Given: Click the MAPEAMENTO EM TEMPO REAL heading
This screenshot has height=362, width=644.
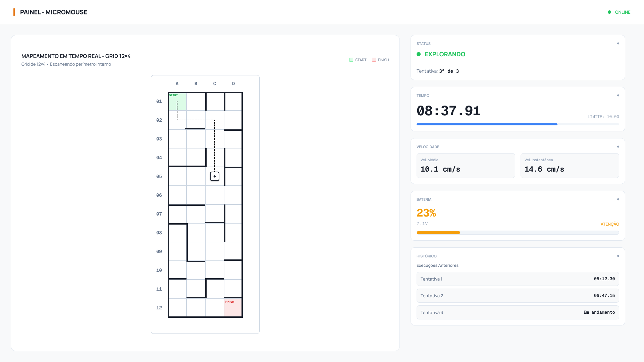Looking at the screenshot, I should pos(76,56).
